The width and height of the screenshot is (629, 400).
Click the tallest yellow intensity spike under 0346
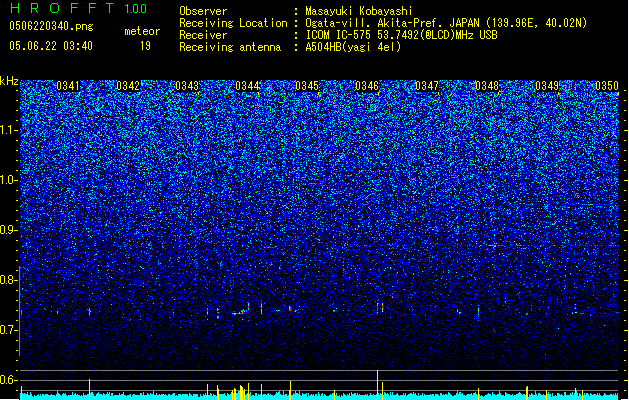tap(377, 385)
